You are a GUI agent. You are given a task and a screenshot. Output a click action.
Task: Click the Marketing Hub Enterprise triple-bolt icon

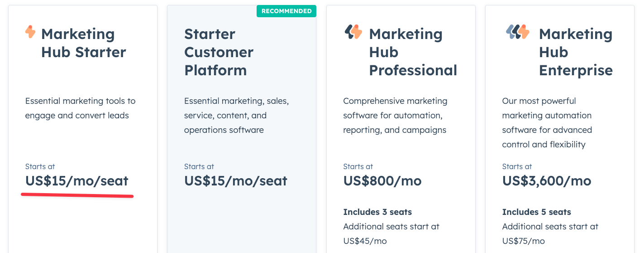517,32
